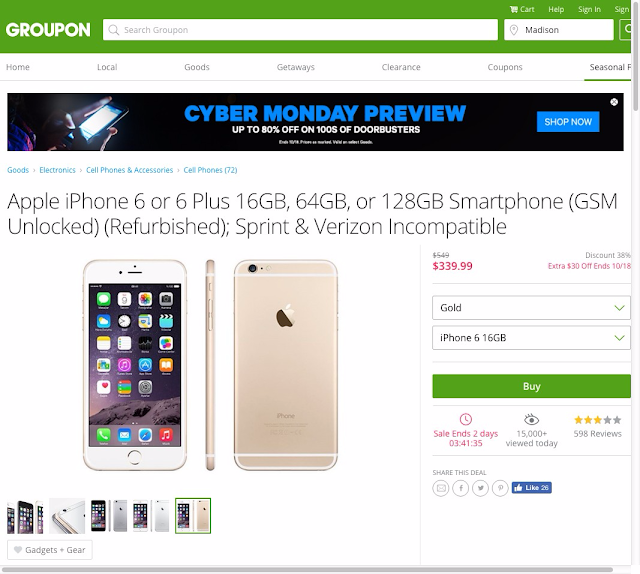Close the Cyber Monday banner
This screenshot has height=574, width=640.
tap(614, 102)
